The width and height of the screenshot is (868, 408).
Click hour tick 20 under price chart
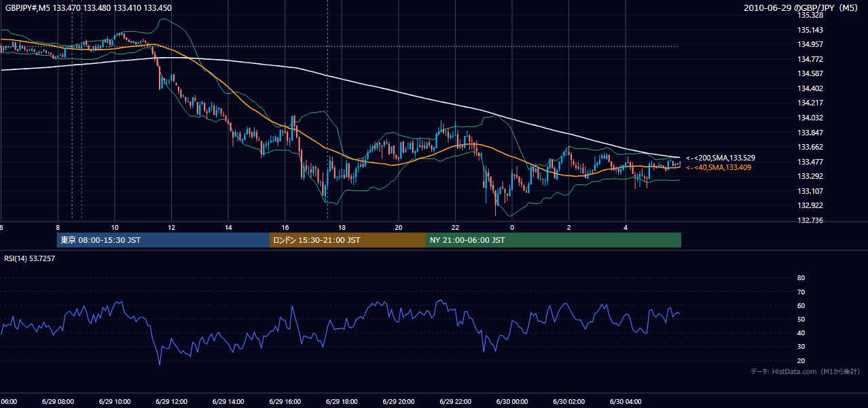(399, 227)
